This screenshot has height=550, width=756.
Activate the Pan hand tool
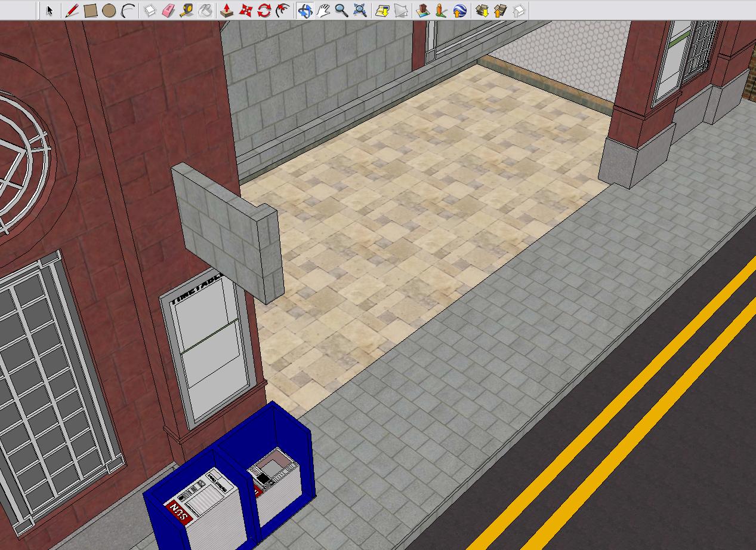[x=323, y=11]
